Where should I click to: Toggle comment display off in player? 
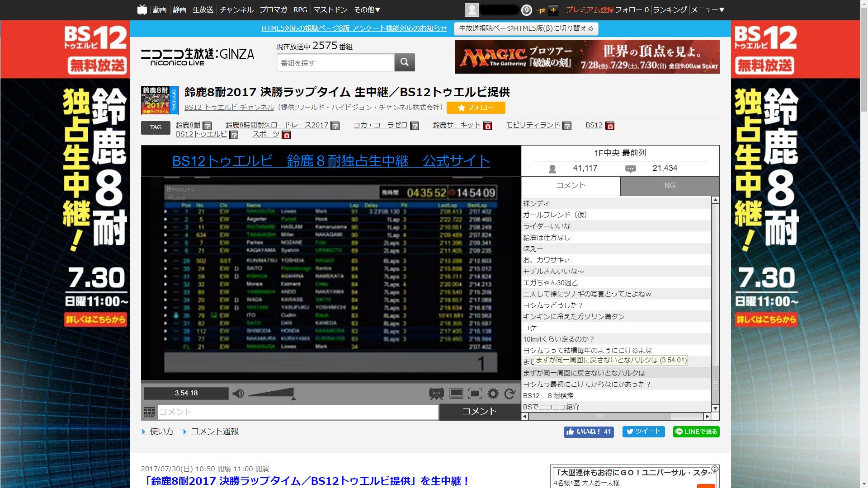point(436,394)
